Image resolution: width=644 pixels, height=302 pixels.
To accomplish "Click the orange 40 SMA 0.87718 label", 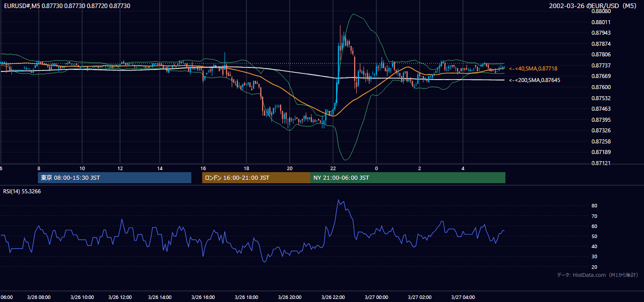I will pos(534,68).
